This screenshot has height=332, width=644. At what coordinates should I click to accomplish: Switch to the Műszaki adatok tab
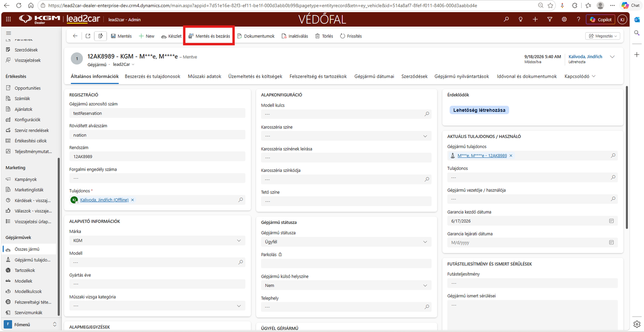(x=204, y=76)
